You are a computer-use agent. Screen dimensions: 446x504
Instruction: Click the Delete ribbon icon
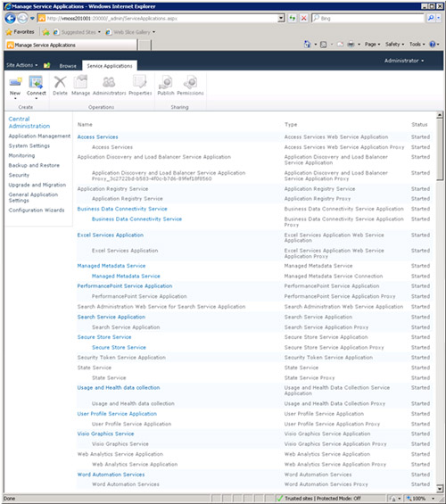60,82
